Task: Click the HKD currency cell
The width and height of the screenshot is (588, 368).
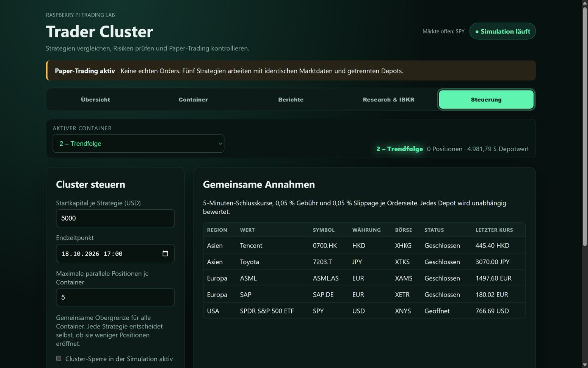Action: (x=359, y=245)
